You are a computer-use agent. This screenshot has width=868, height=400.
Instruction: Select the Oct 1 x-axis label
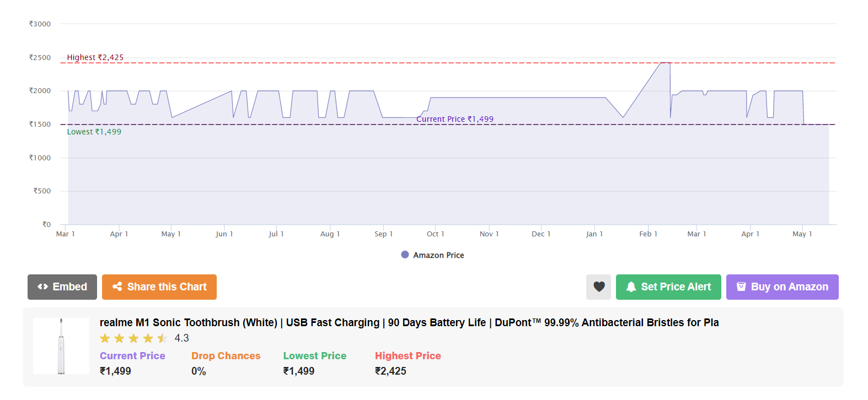pos(435,234)
